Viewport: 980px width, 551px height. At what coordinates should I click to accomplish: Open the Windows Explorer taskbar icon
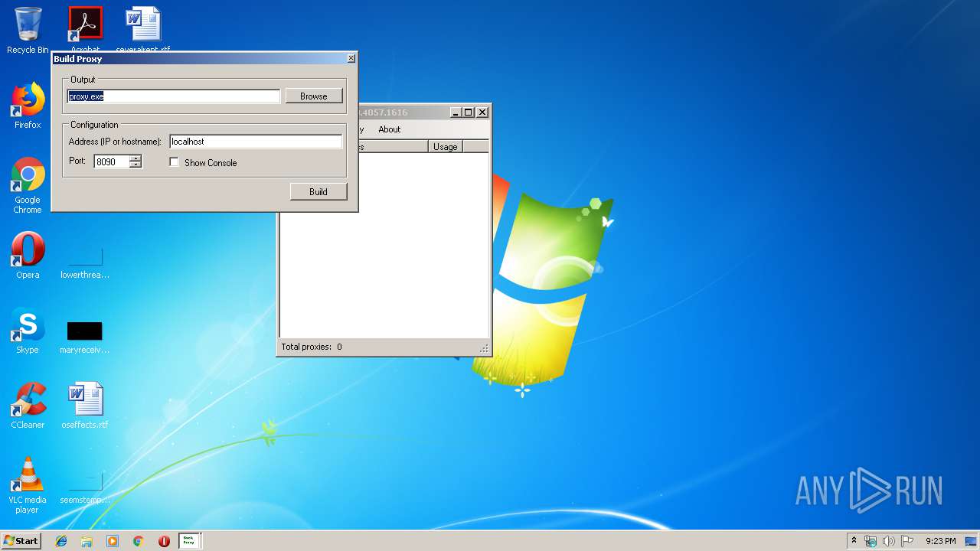tap(87, 541)
